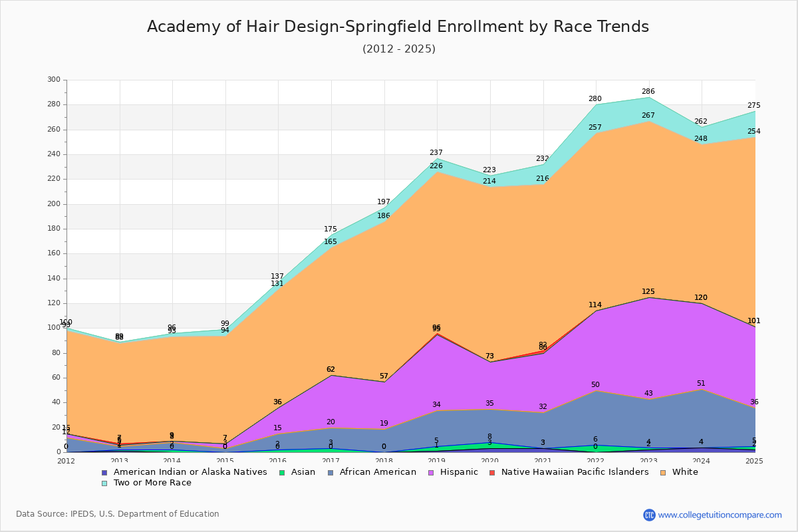Click the 223 data label for 2020
The image size is (798, 532).
[489, 170]
